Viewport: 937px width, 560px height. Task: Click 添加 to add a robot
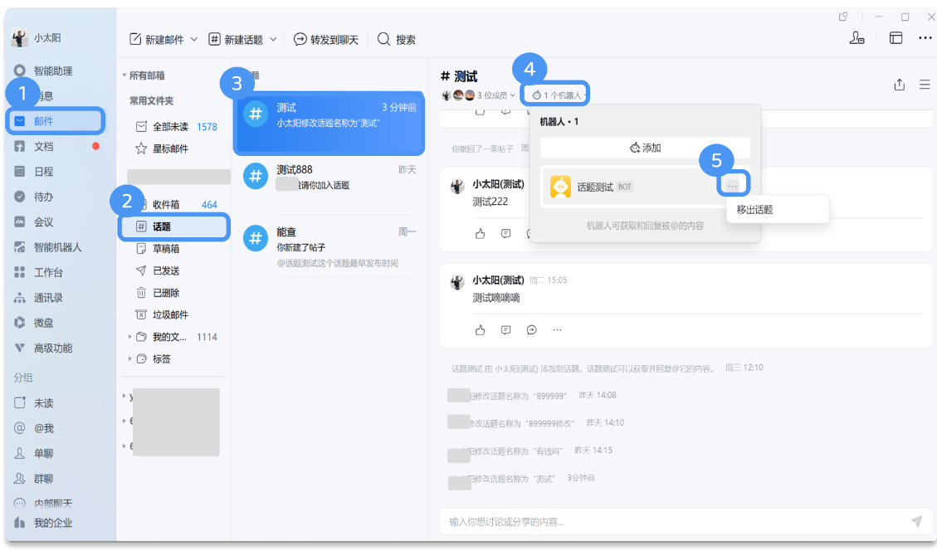tap(645, 148)
